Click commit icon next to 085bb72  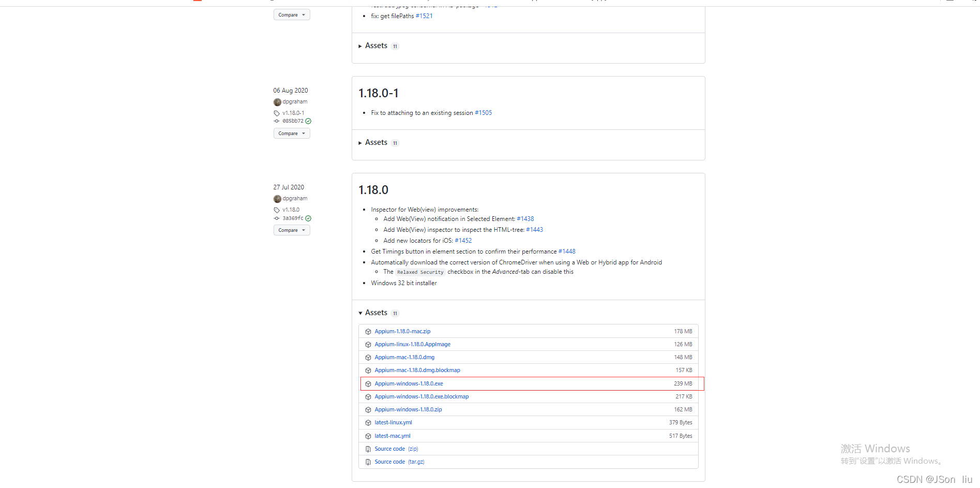point(277,121)
